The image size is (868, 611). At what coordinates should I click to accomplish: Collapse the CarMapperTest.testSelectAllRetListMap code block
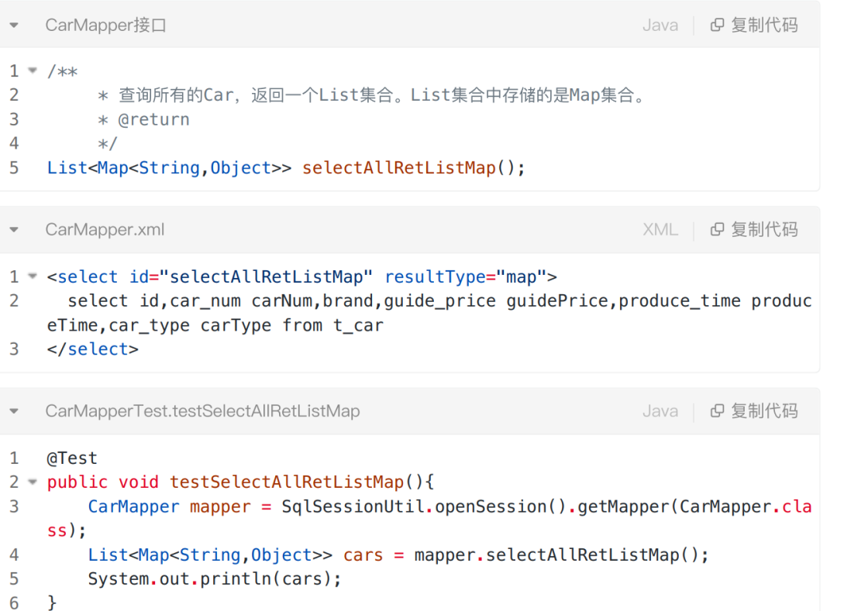pos(14,411)
